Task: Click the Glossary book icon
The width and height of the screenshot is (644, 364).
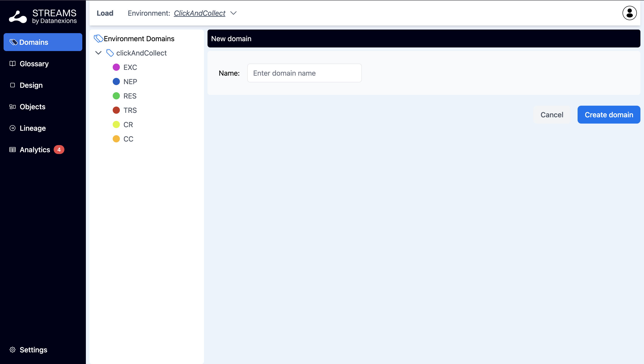Action: [13, 64]
